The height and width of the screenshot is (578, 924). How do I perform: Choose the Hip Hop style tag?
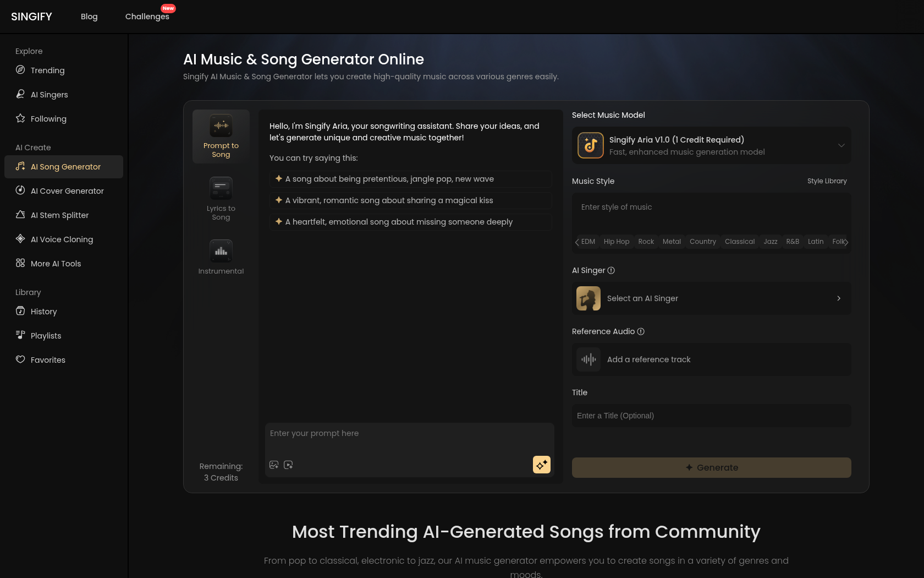pyautogui.click(x=617, y=242)
